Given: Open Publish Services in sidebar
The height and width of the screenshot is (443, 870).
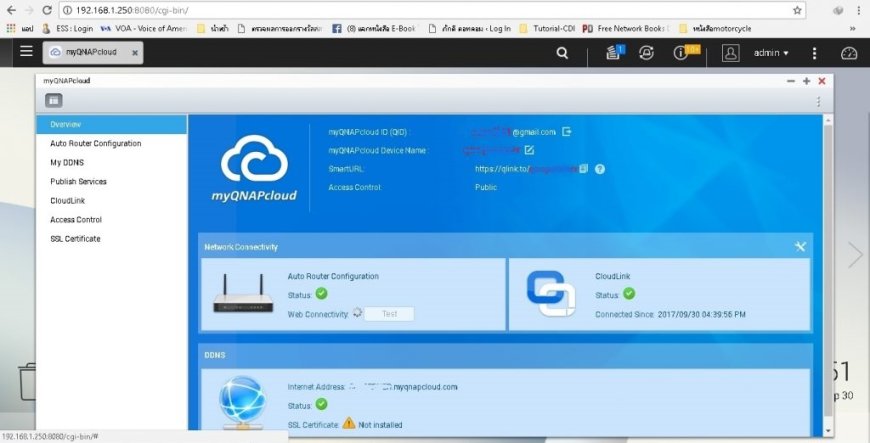Looking at the screenshot, I should pos(78,182).
